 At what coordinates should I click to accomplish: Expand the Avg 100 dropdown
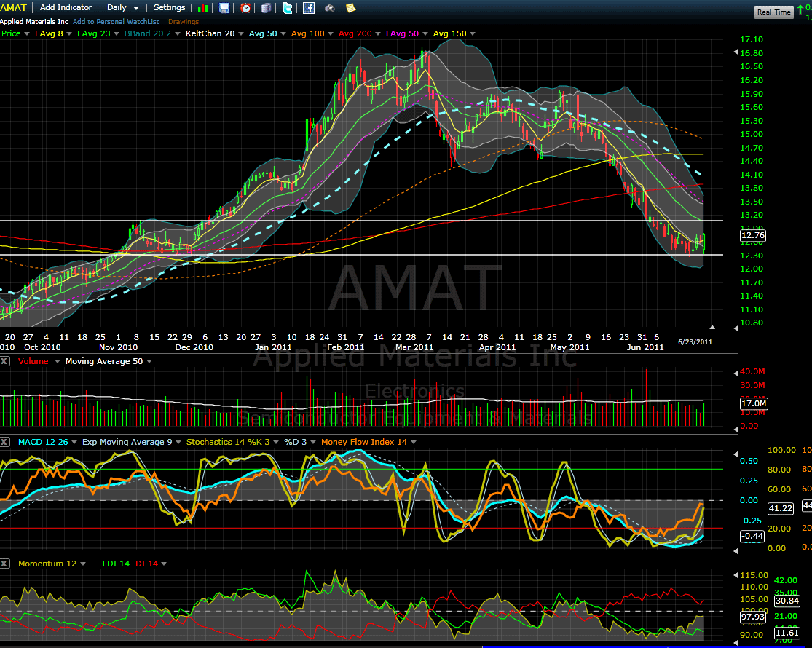point(331,34)
